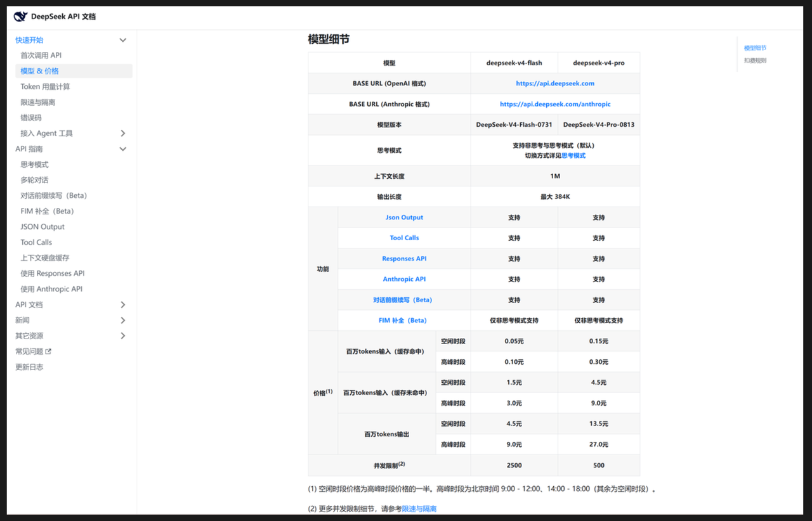Click the 并发限制 row label
812x521 pixels.
tap(390, 465)
